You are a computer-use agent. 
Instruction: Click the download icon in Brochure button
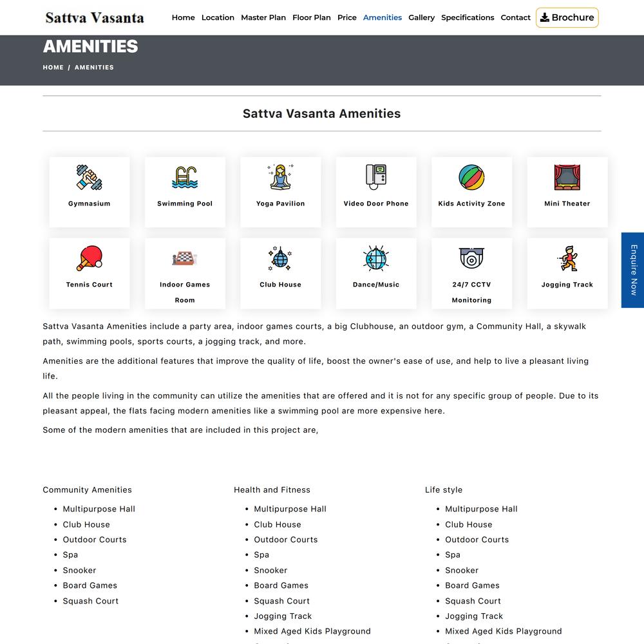(545, 17)
